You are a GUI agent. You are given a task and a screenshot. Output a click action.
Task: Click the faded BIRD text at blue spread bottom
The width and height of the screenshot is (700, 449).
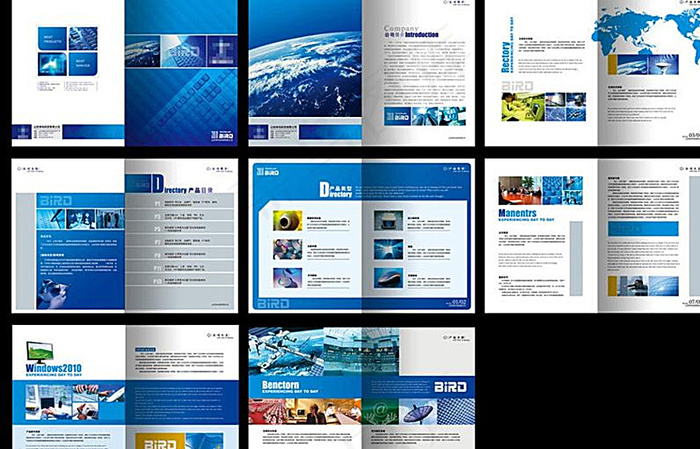(273, 304)
